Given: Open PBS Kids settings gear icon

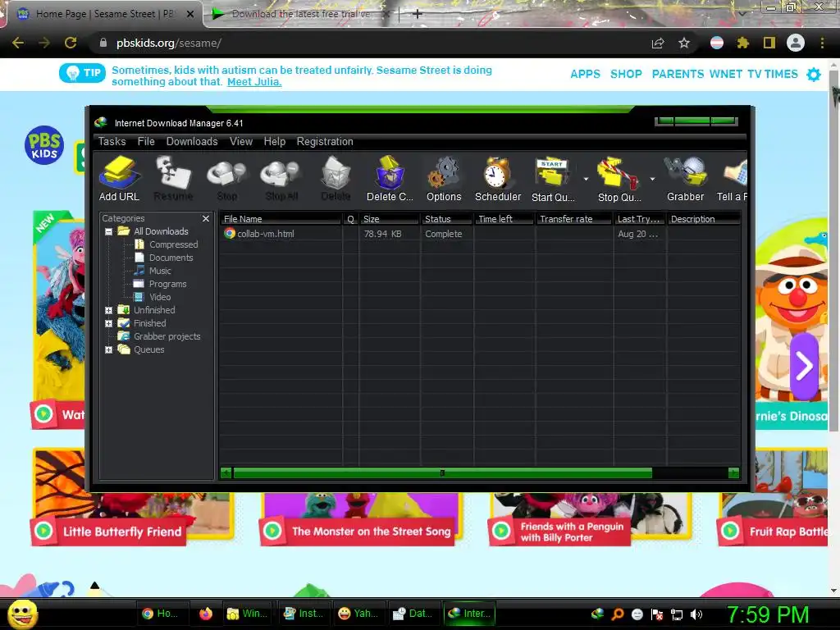Looking at the screenshot, I should click(x=813, y=74).
